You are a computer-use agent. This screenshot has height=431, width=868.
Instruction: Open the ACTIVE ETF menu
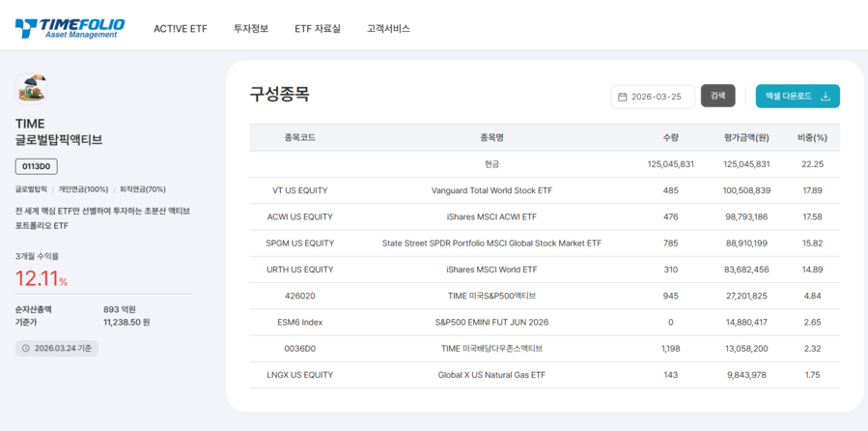(x=180, y=29)
